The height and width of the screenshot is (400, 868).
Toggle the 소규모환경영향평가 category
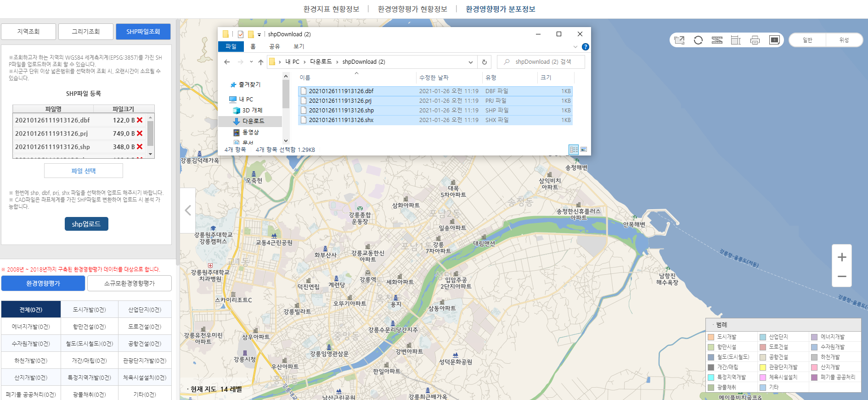pos(130,283)
